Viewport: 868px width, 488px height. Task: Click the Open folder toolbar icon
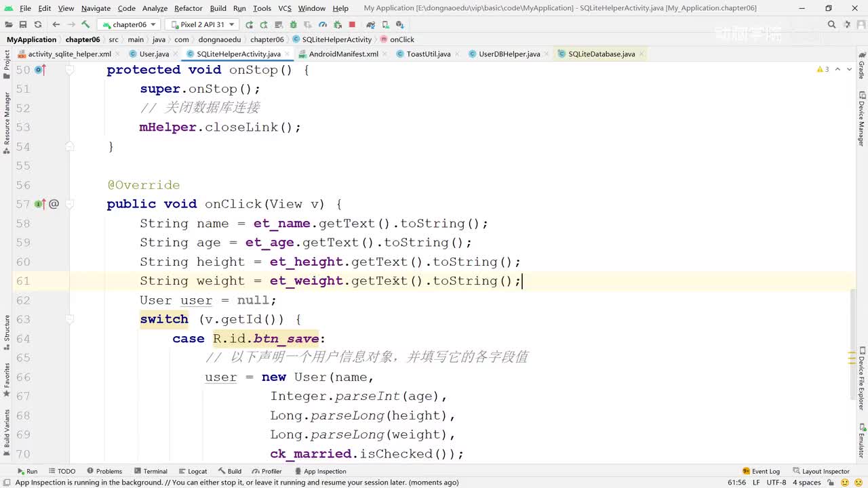(9, 24)
